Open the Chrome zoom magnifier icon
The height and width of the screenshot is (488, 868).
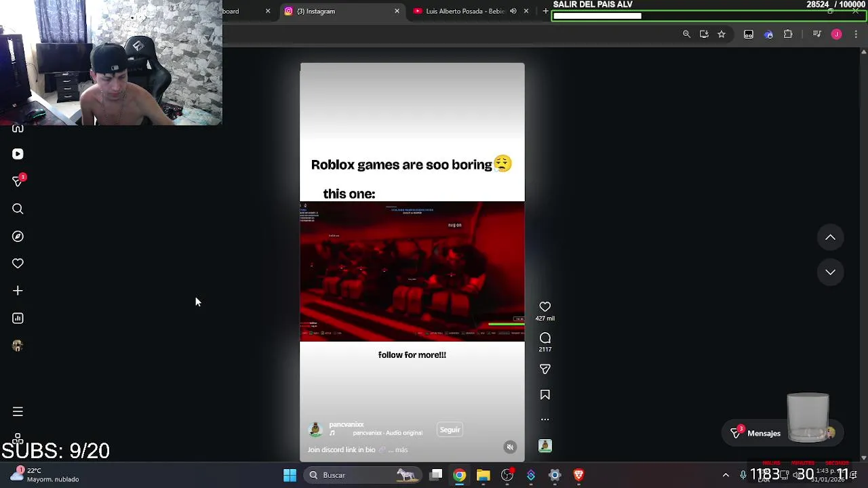(686, 34)
